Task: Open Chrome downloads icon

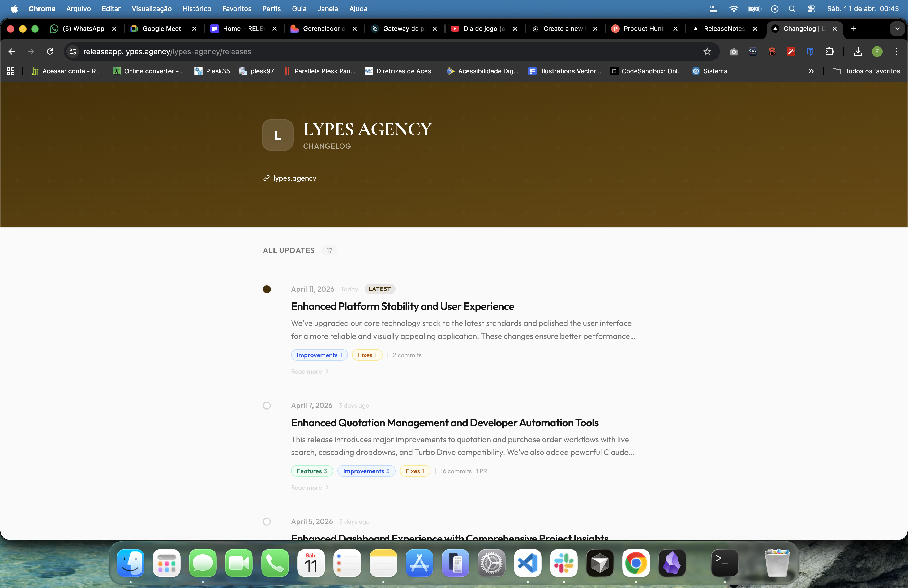Action: coord(858,52)
